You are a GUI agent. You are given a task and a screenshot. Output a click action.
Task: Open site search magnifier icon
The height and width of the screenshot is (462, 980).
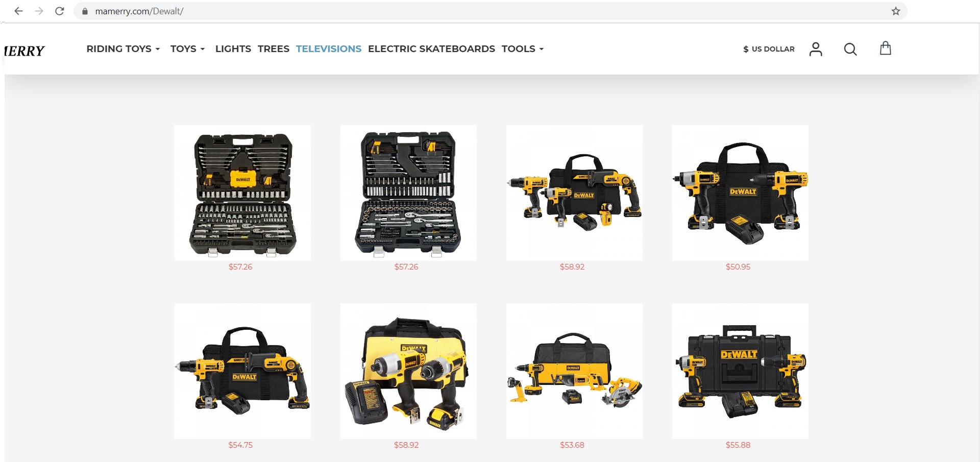850,49
